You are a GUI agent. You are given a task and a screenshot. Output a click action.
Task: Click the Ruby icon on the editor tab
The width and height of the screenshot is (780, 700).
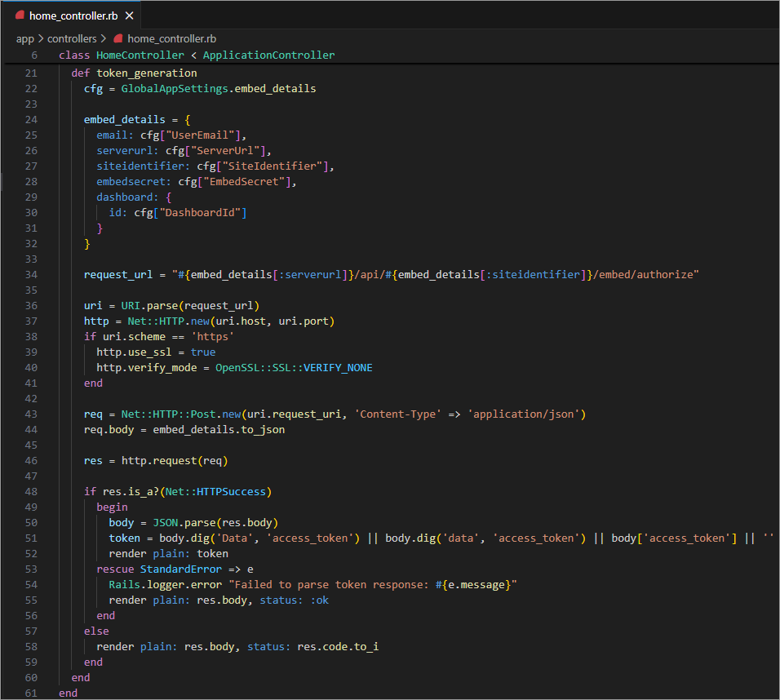click(x=20, y=16)
